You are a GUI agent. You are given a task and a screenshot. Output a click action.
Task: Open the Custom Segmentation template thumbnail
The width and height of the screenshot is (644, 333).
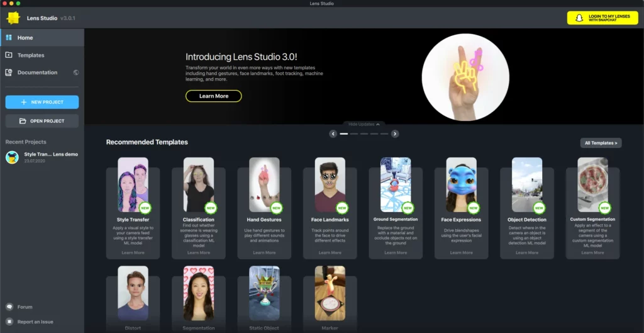(592, 184)
